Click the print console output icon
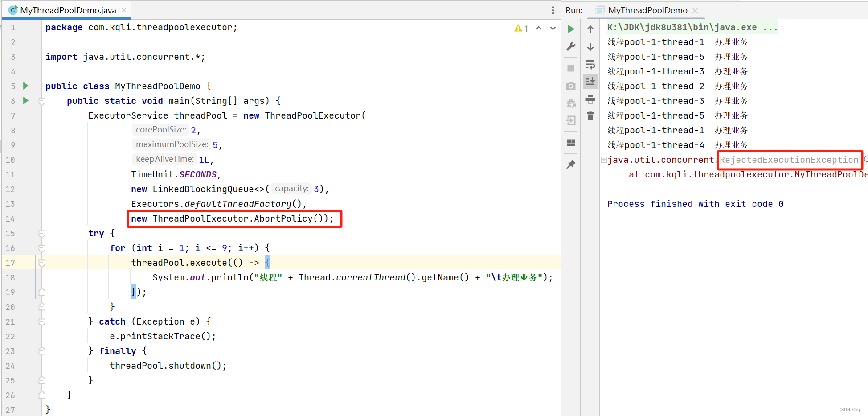The height and width of the screenshot is (416, 868). coord(590,99)
